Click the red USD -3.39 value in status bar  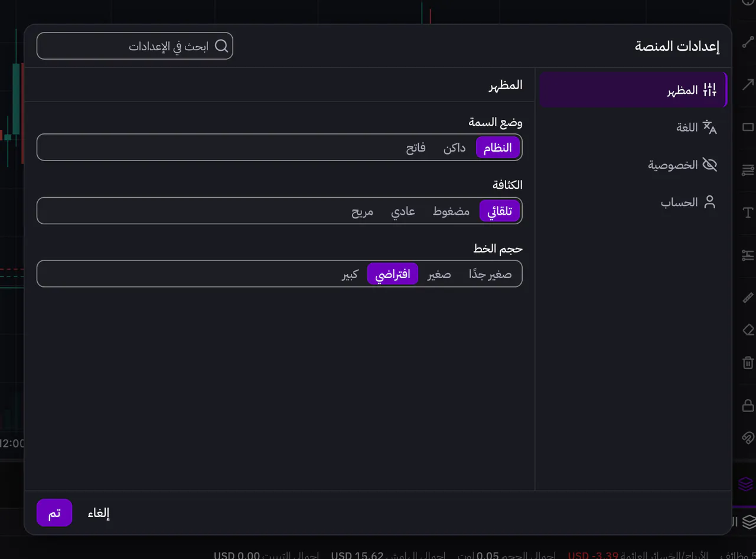[x=593, y=555]
